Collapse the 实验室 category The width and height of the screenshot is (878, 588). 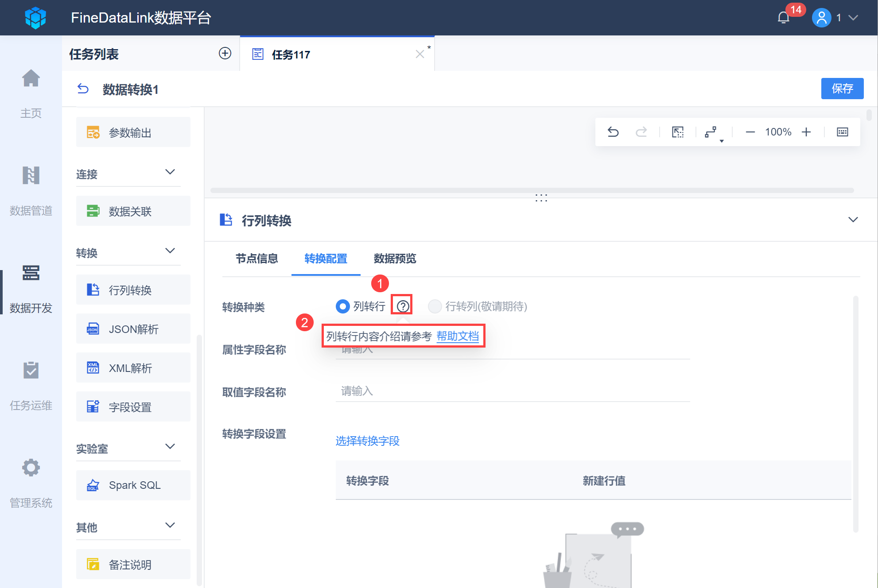coord(170,446)
